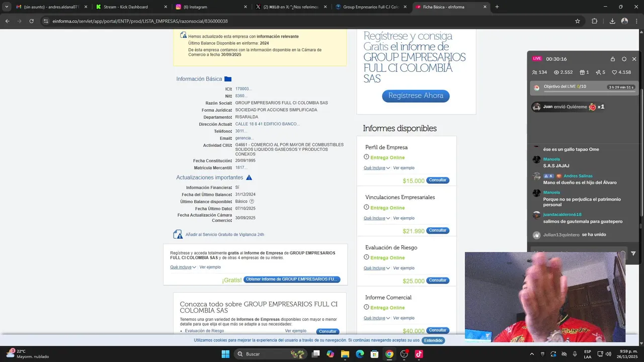Click Consultar for Informe Comercial $40.000
The width and height of the screenshot is (644, 362).
438,330
